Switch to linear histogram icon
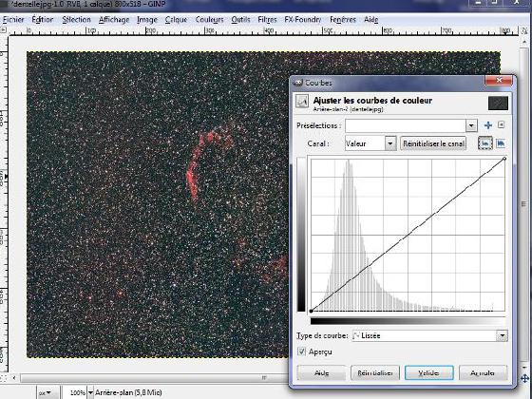Viewport: 532px width, 399px height. point(485,143)
